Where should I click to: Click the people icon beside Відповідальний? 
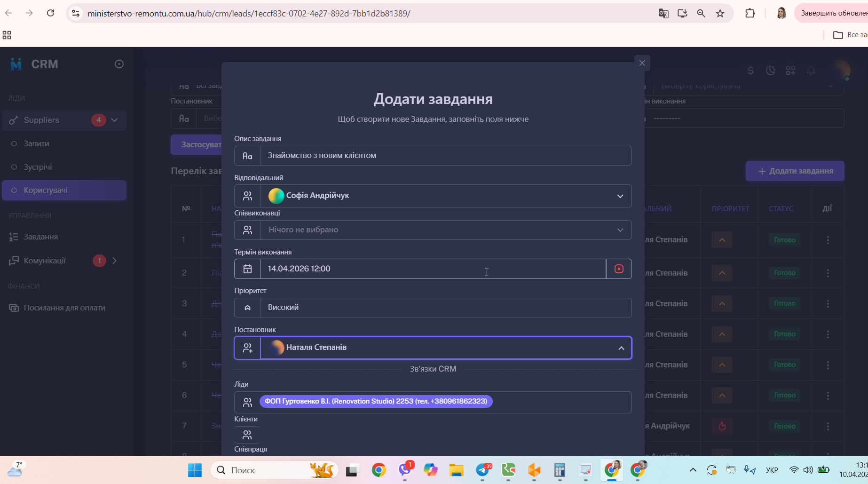[x=247, y=196]
